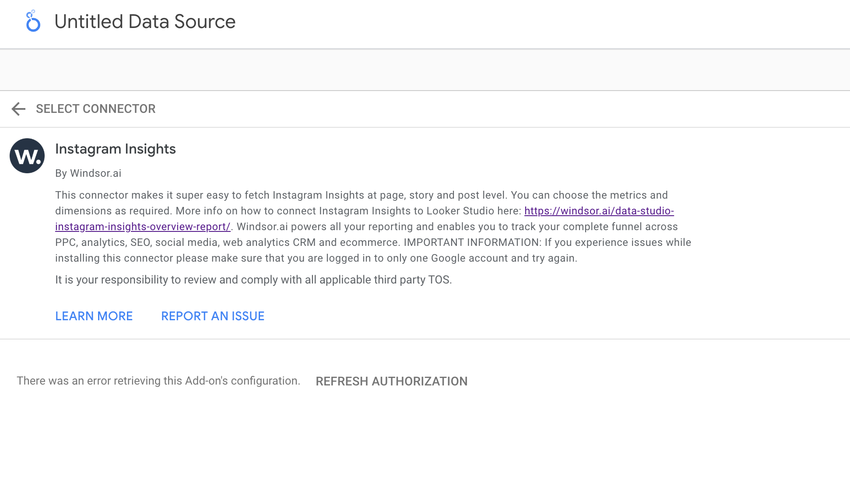Go back using the left arrow icon
This screenshot has width=850, height=504.
click(18, 109)
